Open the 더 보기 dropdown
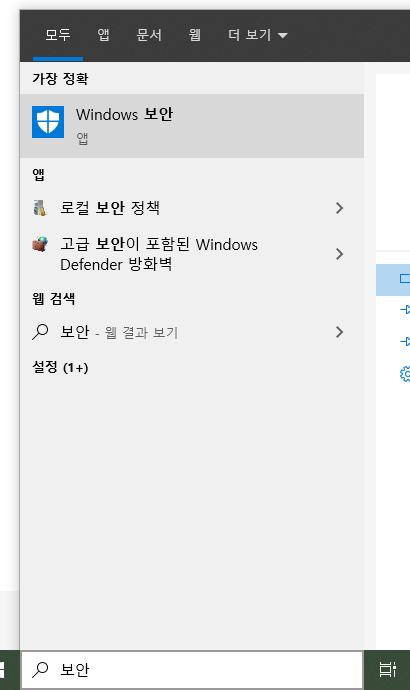The image size is (410, 690). (258, 35)
